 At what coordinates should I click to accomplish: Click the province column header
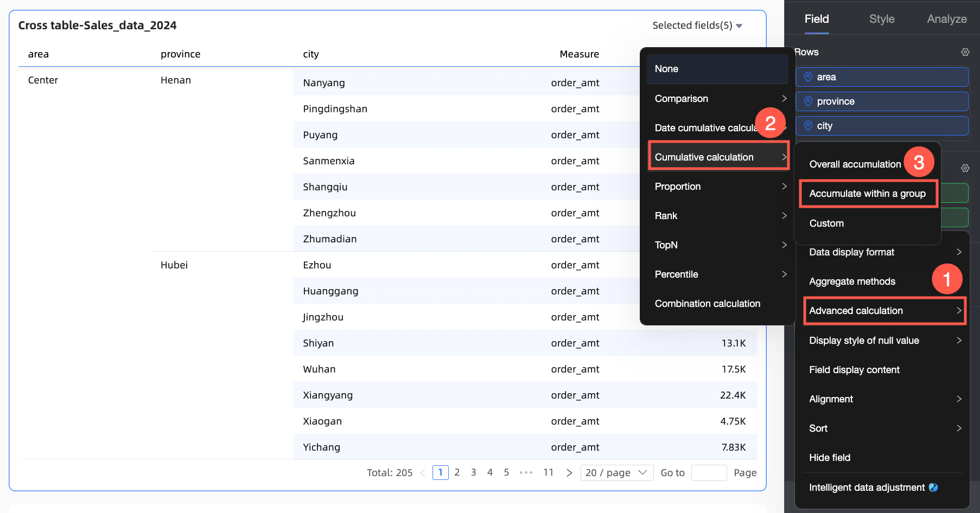(181, 54)
